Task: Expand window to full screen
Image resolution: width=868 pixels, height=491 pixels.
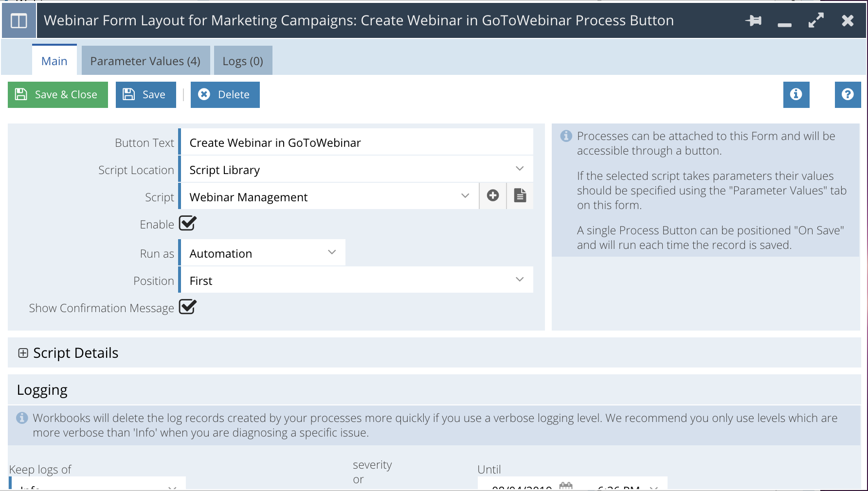Action: click(816, 20)
